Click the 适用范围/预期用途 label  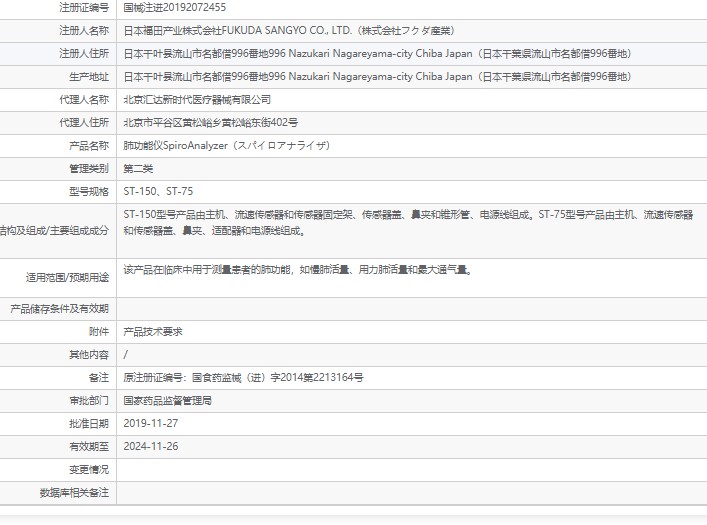coord(67,277)
